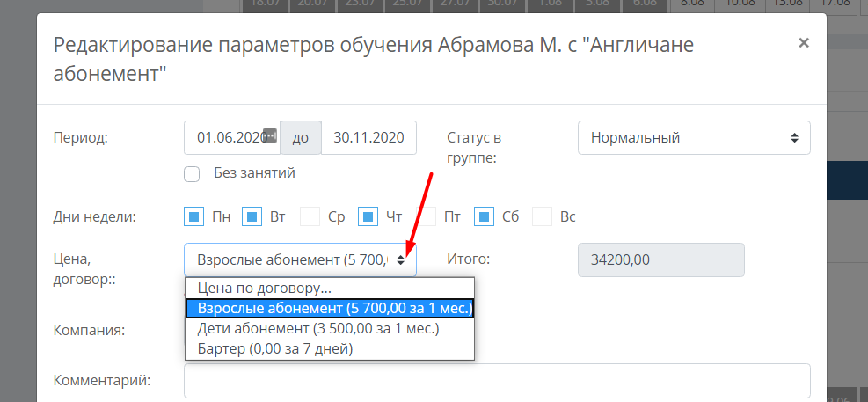Select Дети абонемент 3 500,00 option
The image size is (868, 402).
click(330, 328)
